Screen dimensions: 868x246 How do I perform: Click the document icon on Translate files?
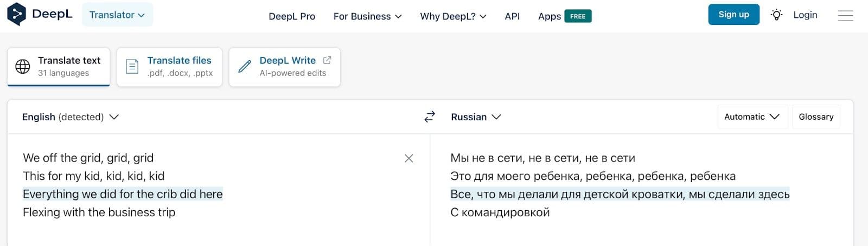tap(132, 67)
